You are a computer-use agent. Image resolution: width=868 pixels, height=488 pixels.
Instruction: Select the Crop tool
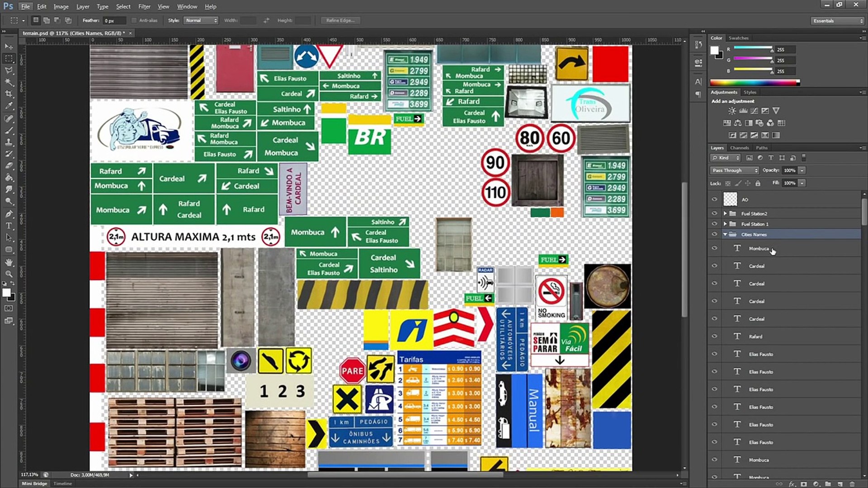tap(9, 94)
